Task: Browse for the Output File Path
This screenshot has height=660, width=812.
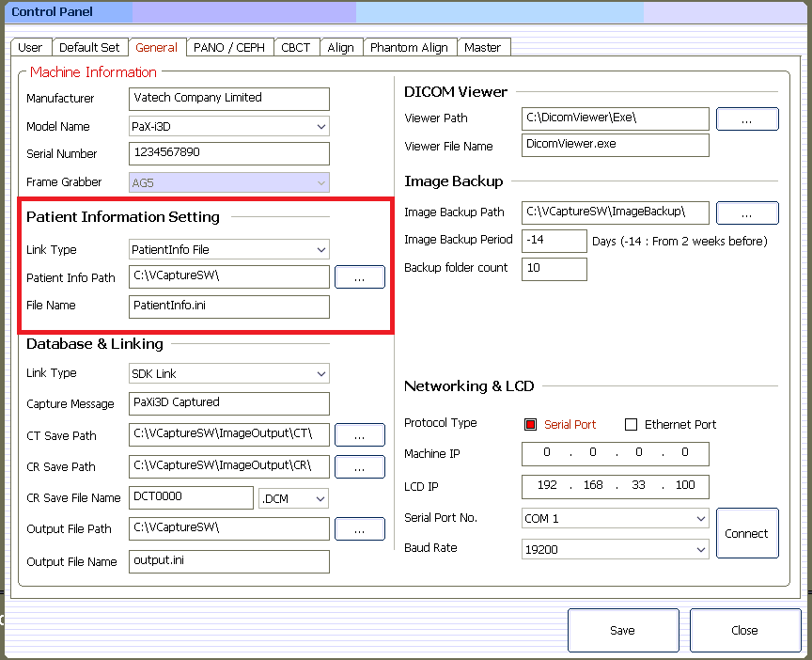Action: pos(360,529)
